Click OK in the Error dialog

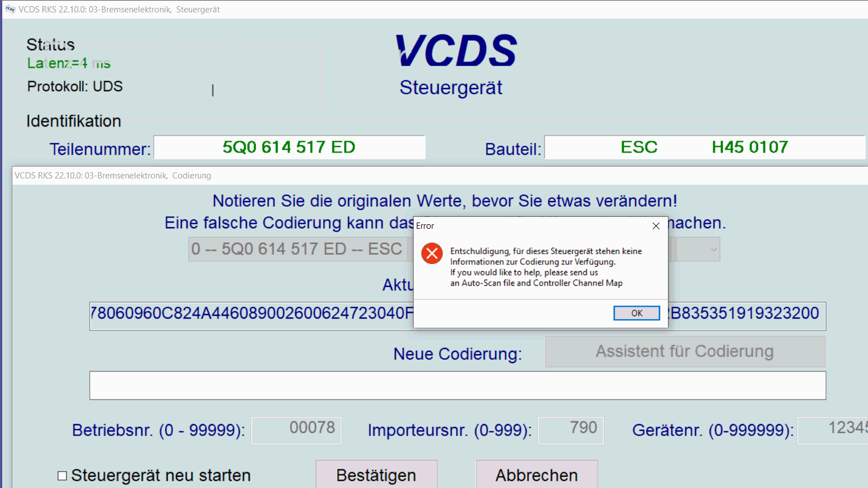pos(636,313)
